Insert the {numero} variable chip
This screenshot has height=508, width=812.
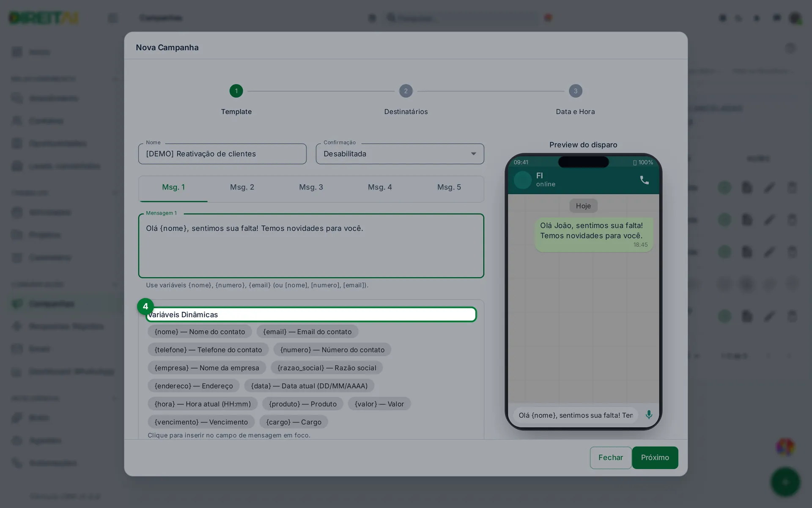click(x=332, y=350)
